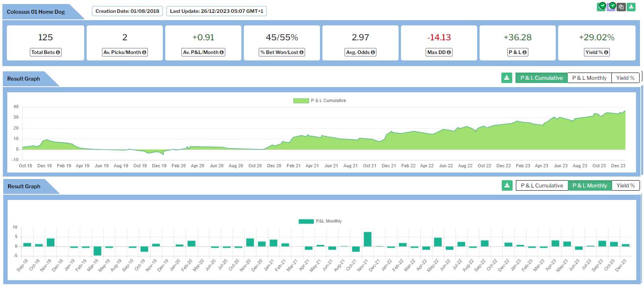The image size is (644, 287).
Task: Download the P&L Cumulative result graph
Action: (507, 78)
